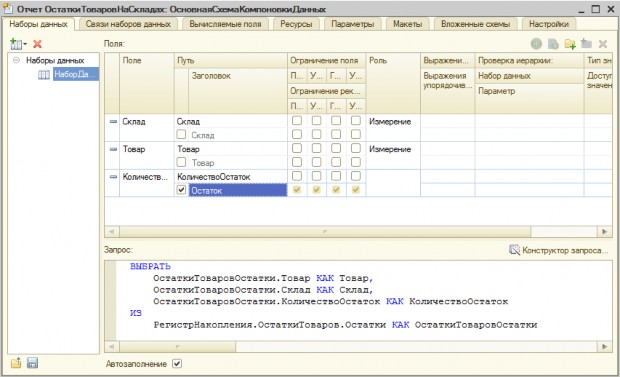This screenshot has height=377, width=620.
Task: Click the fields table left scroll arrow
Action: coord(112,232)
